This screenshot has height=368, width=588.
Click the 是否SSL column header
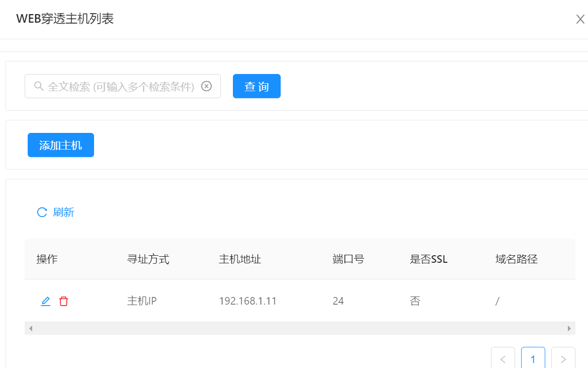click(x=429, y=259)
